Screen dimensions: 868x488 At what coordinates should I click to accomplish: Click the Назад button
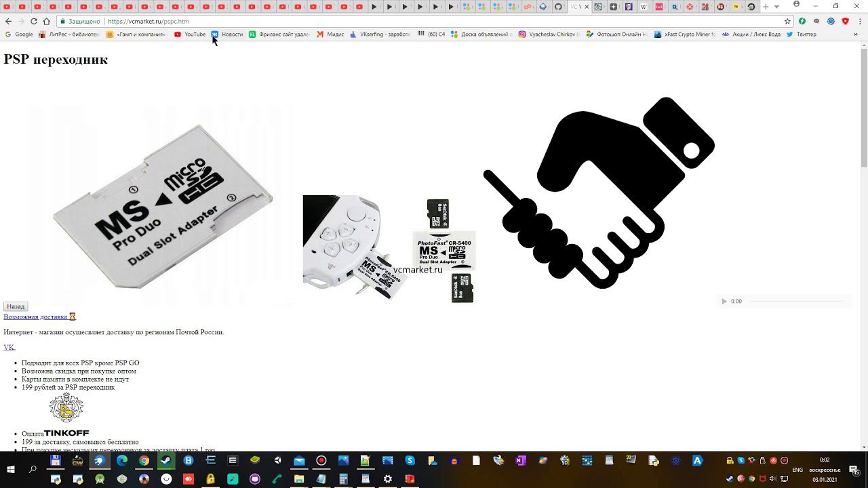click(16, 306)
